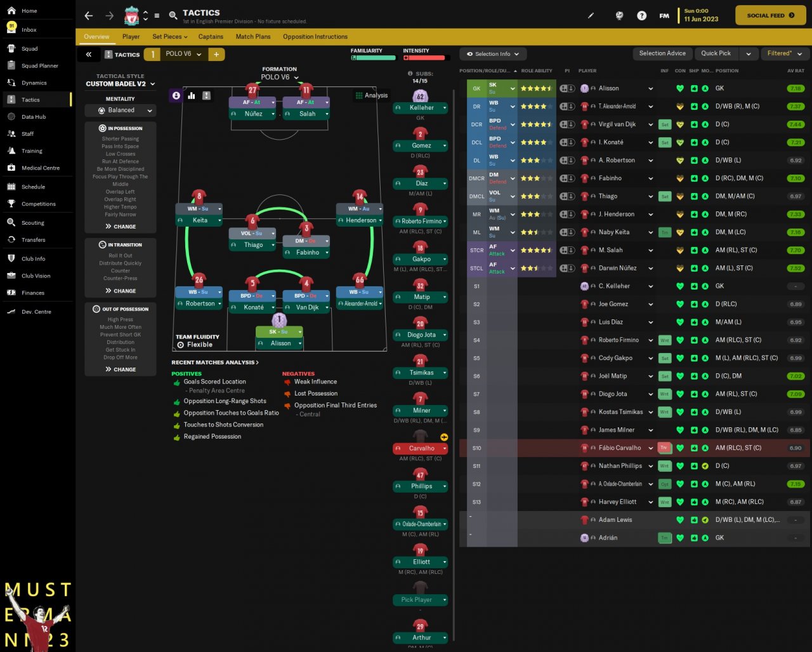The width and height of the screenshot is (812, 652).
Task: Open the Filtered dropdown
Action: (x=784, y=54)
